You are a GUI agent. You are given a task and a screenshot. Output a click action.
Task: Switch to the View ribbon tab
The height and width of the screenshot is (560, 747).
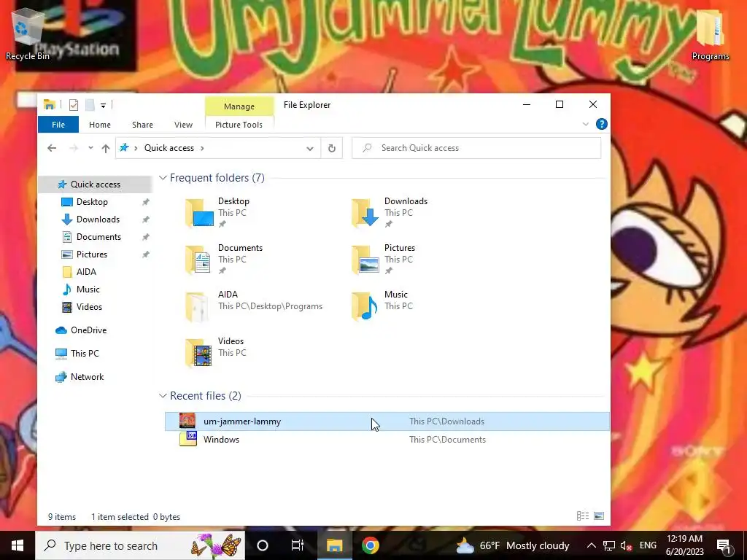[x=183, y=125]
